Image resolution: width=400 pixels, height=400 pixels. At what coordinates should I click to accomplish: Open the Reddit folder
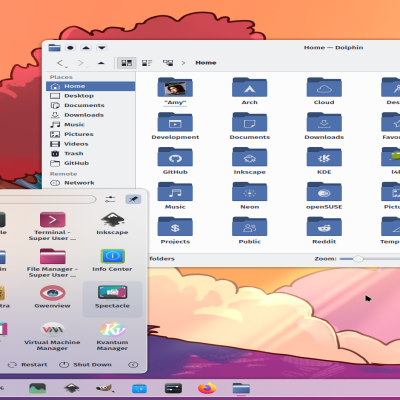[x=324, y=227]
